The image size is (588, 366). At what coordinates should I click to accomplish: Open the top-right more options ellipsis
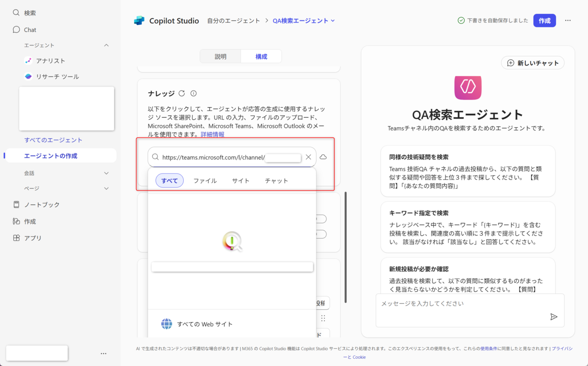[568, 21]
